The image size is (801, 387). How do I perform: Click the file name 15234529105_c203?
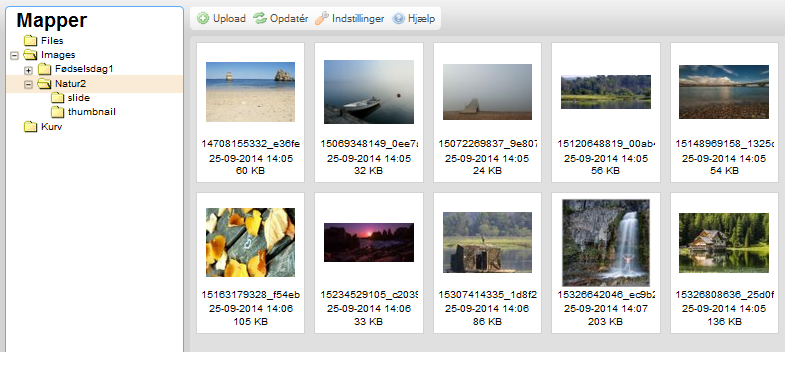coord(369,295)
